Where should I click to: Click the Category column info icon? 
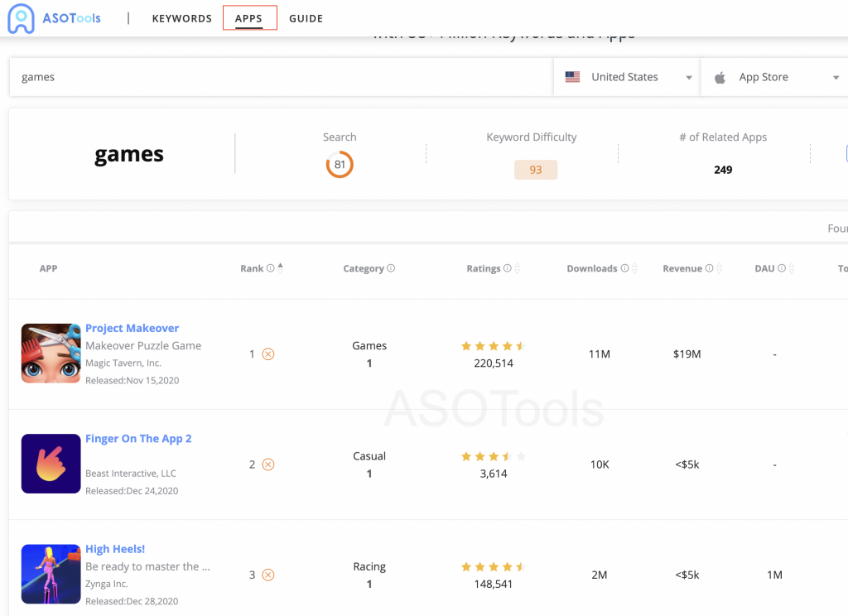pos(391,268)
